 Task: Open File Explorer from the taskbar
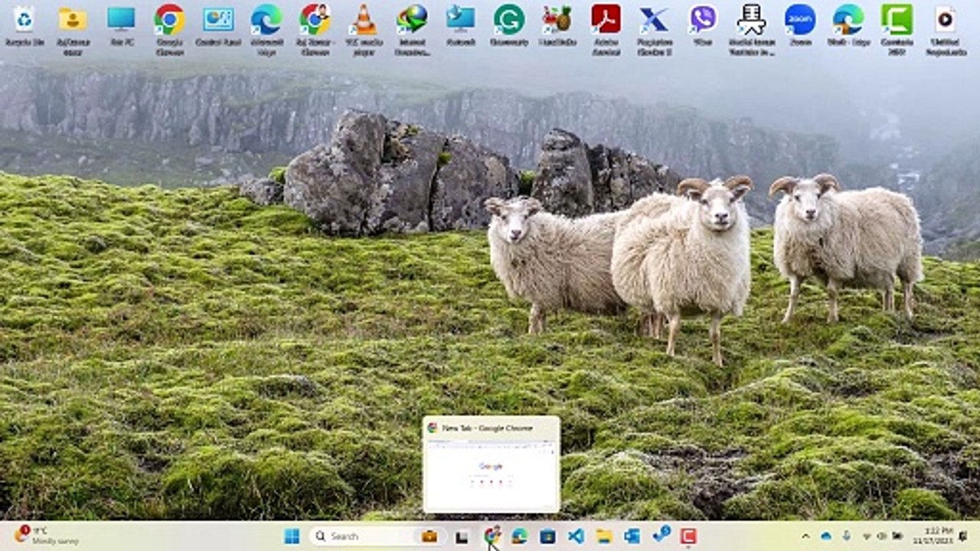[x=605, y=536]
